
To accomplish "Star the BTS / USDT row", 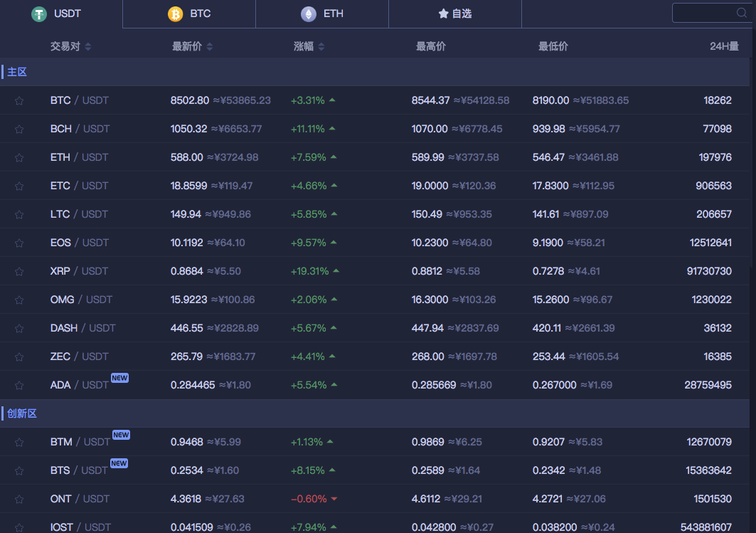I will [x=19, y=471].
